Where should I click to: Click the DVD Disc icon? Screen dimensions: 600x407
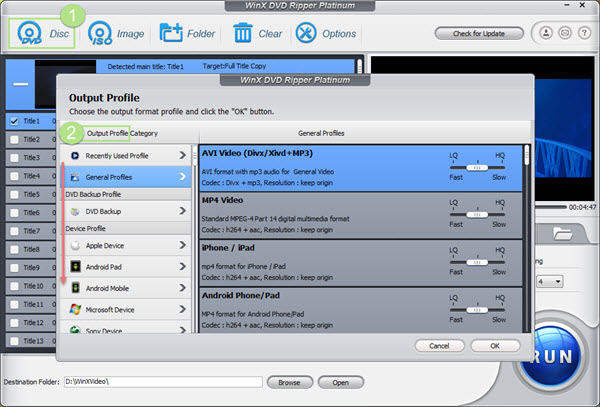tap(29, 33)
